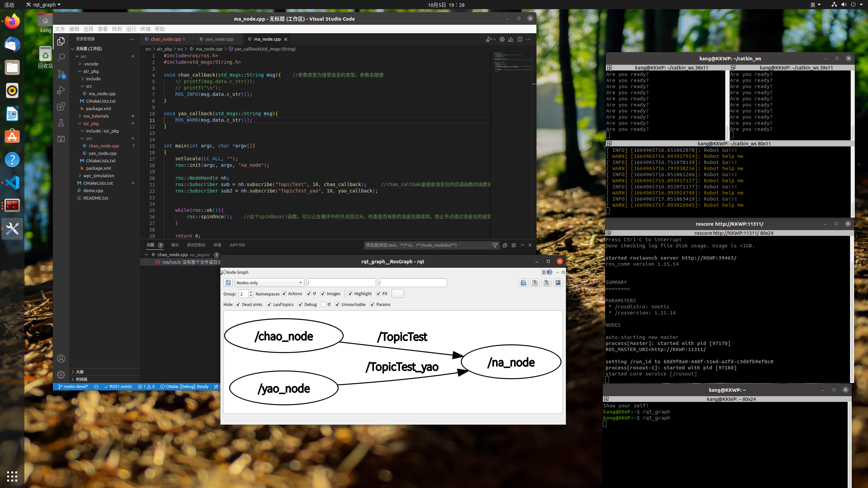
Task: Open Ubuntu Show Applications grid
Action: [x=12, y=476]
